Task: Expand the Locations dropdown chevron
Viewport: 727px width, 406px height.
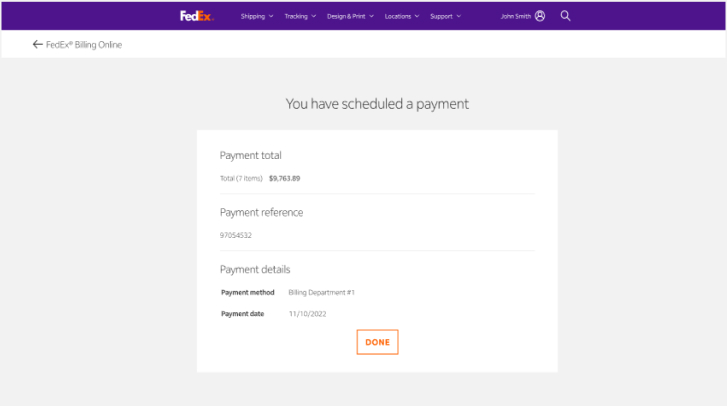Action: click(x=417, y=16)
